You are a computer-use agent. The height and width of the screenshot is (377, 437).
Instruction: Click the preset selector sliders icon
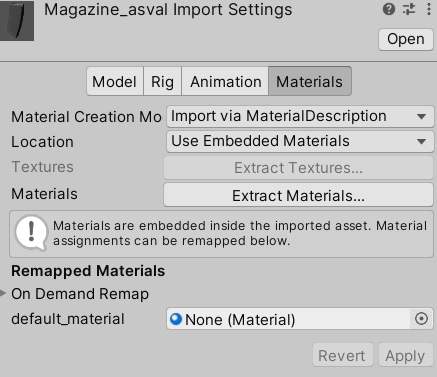[409, 9]
